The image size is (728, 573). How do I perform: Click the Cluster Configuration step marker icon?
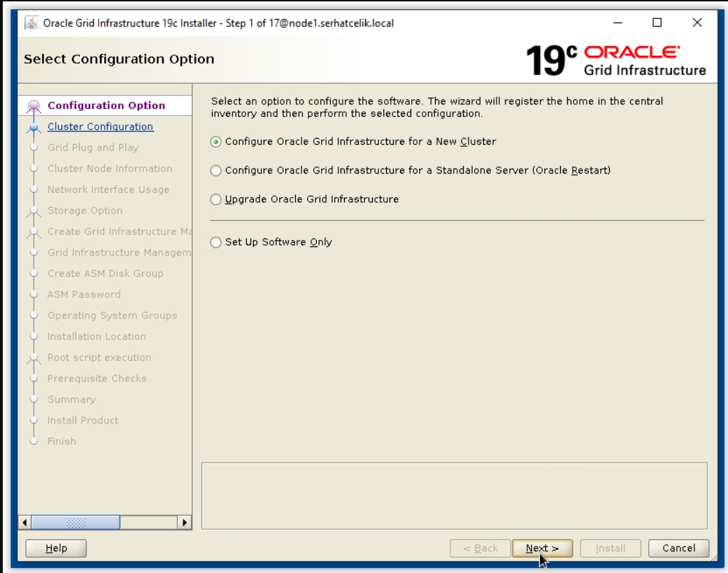coord(34,127)
